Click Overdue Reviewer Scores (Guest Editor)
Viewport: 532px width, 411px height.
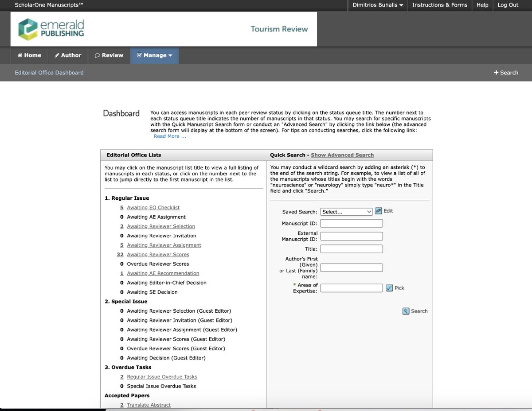(x=176, y=349)
